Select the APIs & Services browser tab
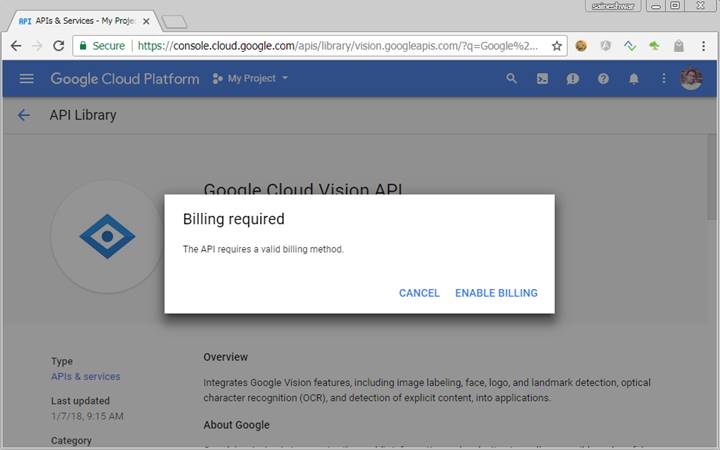 (x=80, y=20)
